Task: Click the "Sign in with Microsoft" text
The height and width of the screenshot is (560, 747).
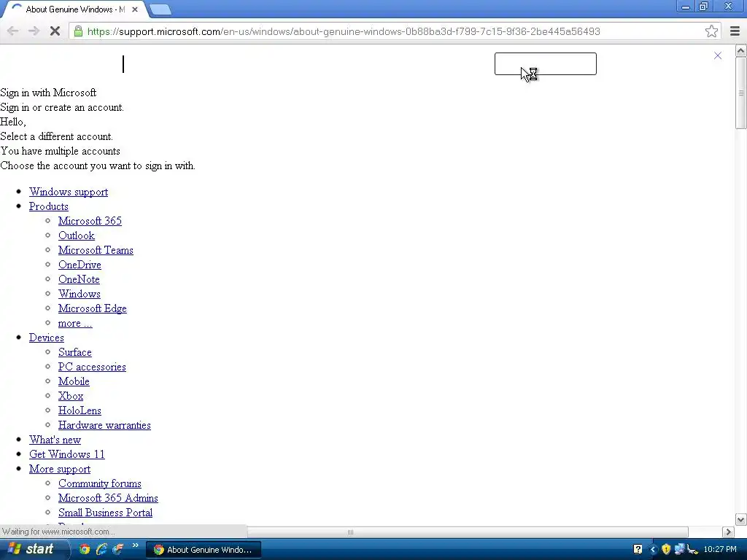Action: click(48, 93)
